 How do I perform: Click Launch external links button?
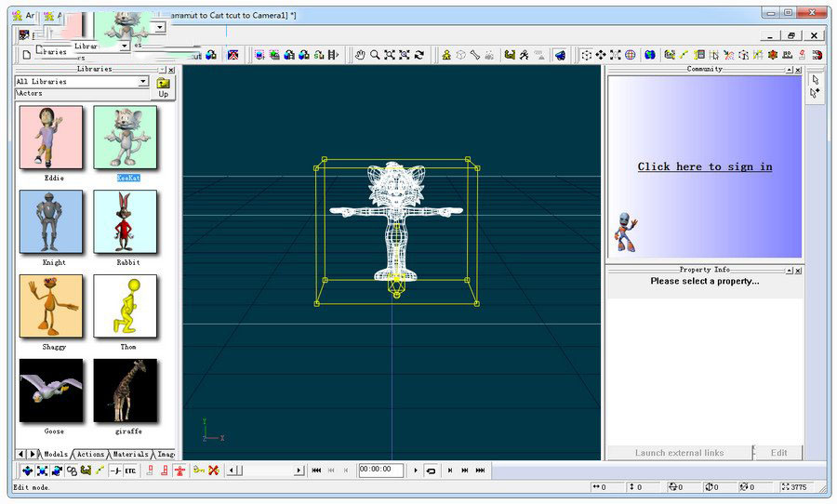(680, 453)
